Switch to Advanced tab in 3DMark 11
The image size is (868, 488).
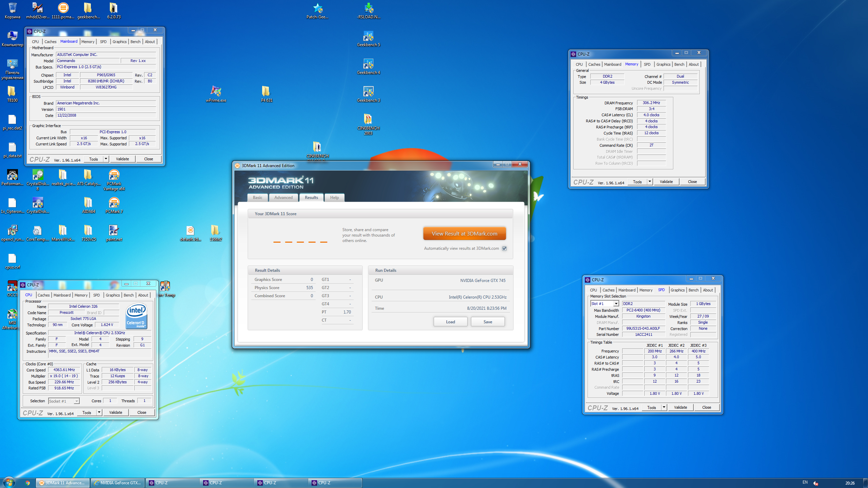click(283, 198)
